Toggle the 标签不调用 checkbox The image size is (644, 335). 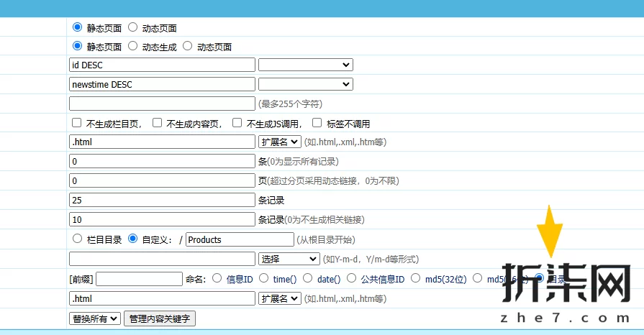point(317,123)
